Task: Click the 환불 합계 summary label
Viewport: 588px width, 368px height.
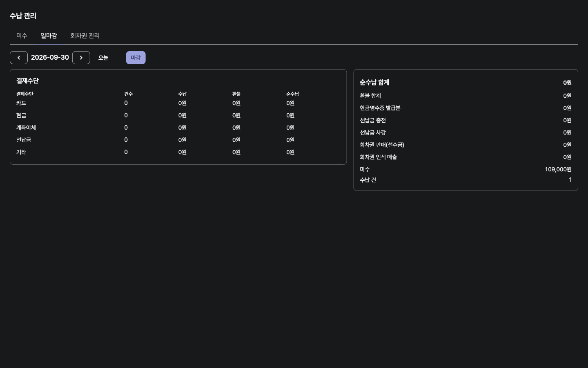Action: 370,96
